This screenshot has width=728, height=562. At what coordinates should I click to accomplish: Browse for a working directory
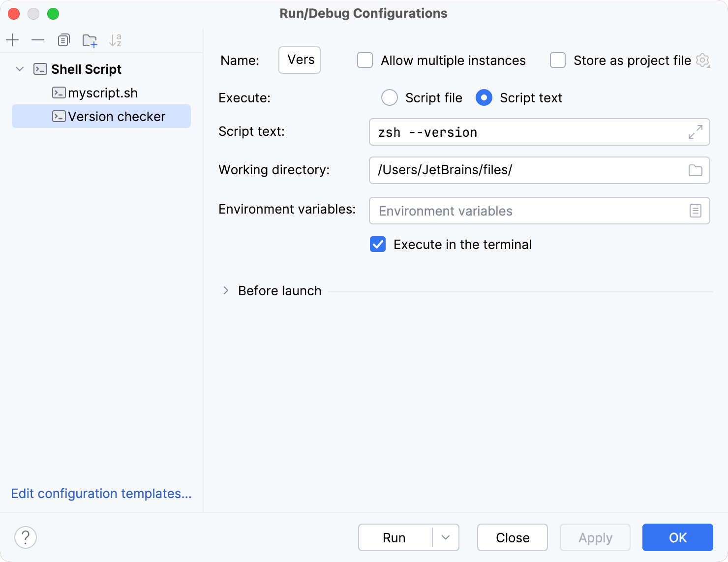click(x=695, y=170)
